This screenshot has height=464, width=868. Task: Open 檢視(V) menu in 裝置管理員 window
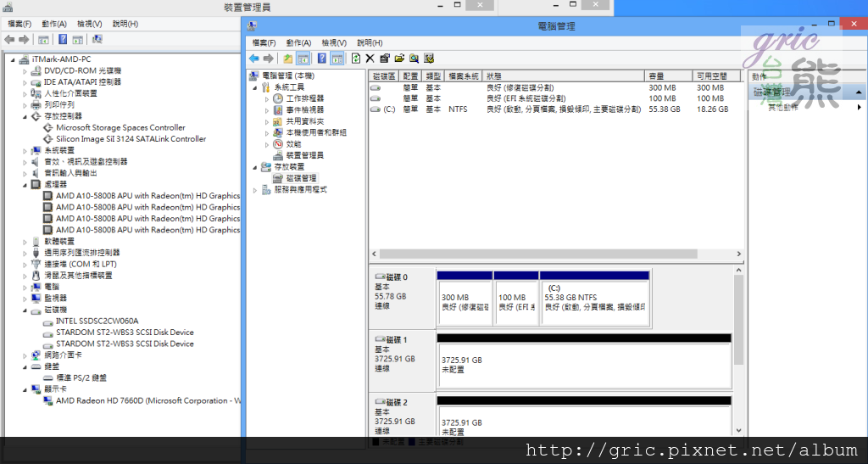89,24
